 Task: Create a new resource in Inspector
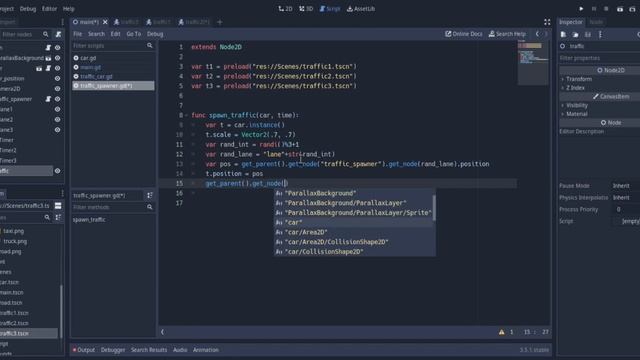(563, 35)
